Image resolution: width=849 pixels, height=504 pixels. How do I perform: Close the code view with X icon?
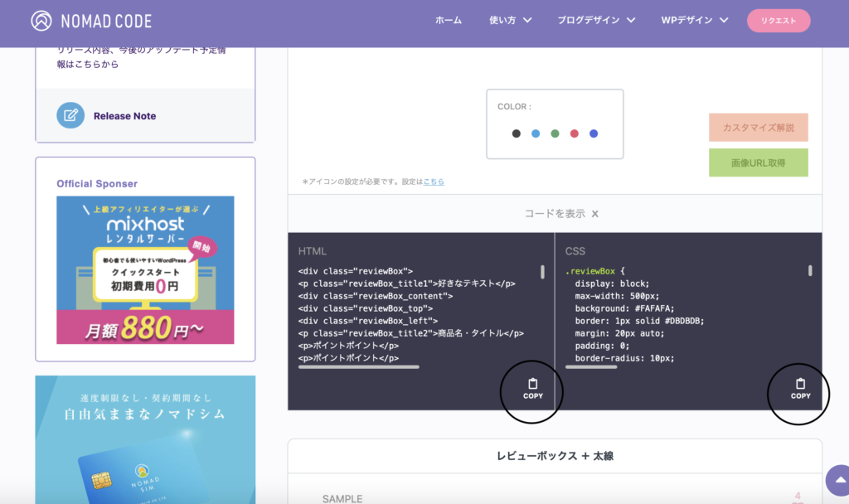tap(595, 214)
